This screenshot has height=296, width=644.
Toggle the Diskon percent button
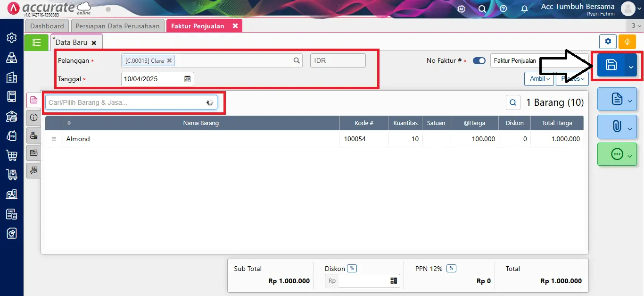point(352,268)
